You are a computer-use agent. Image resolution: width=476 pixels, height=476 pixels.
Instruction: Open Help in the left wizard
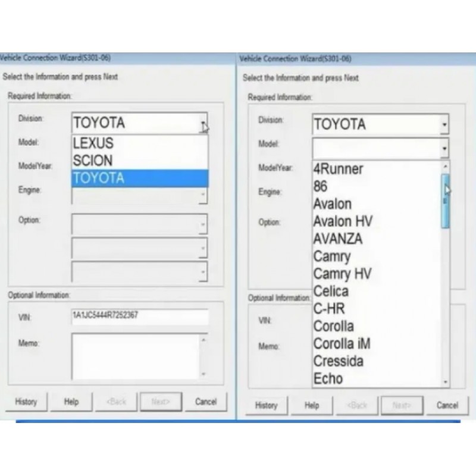(71, 402)
